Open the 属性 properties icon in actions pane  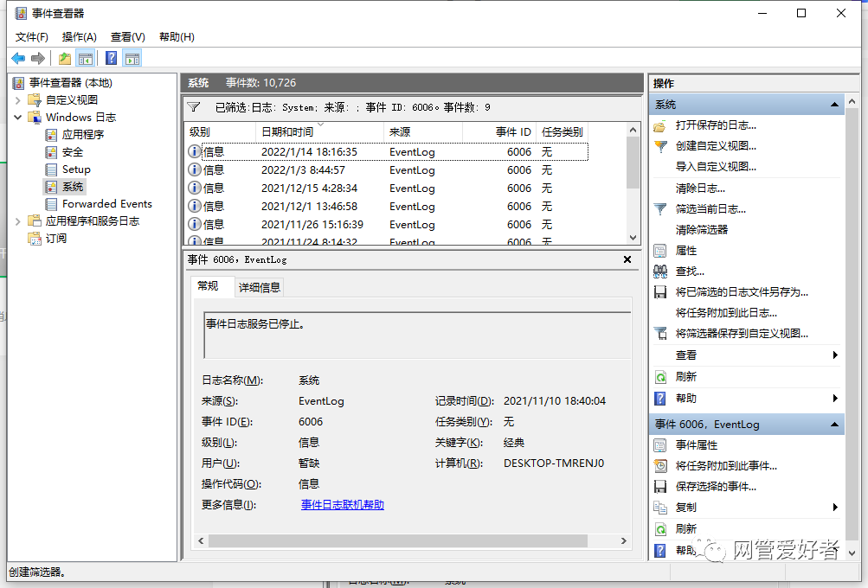coord(660,249)
